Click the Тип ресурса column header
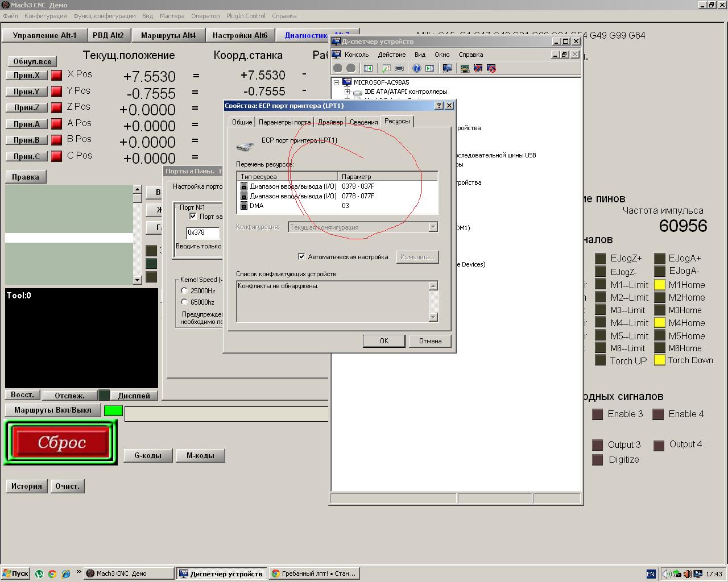This screenshot has height=582, width=728. pyautogui.click(x=288, y=177)
